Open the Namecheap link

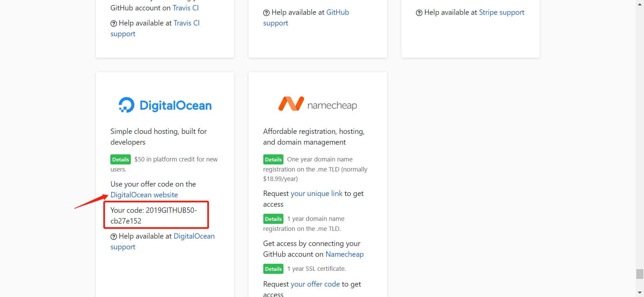[x=344, y=254]
